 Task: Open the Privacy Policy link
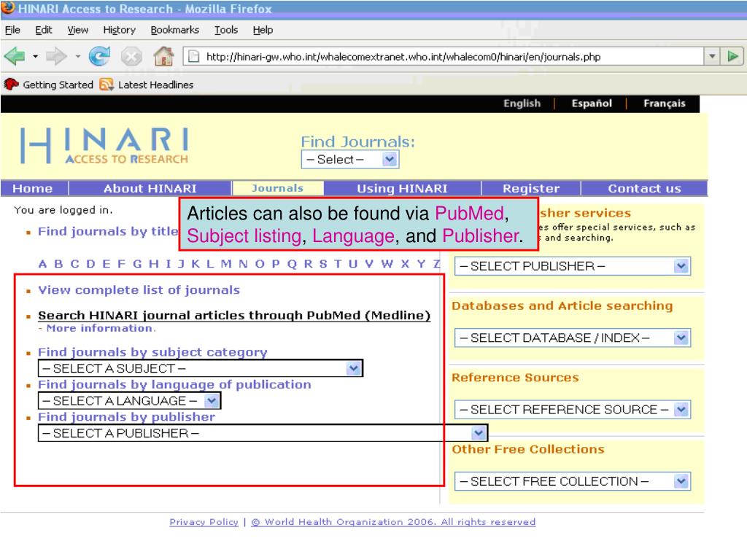pyautogui.click(x=204, y=522)
